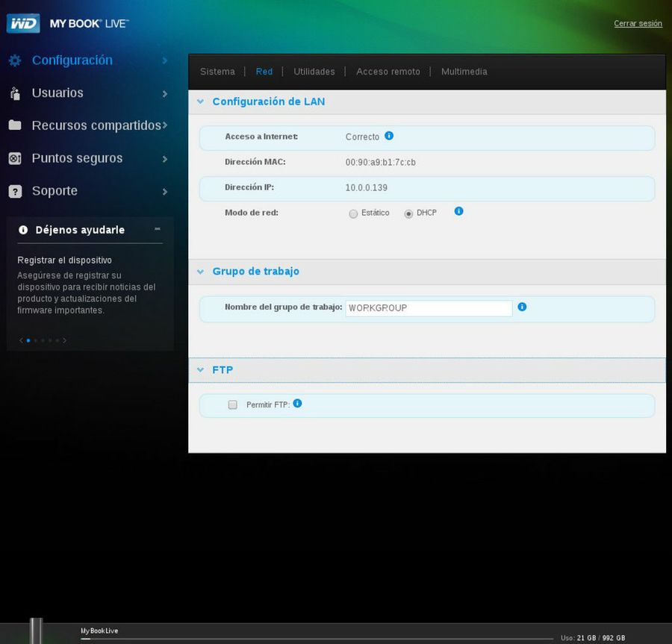Image resolution: width=672 pixels, height=644 pixels.
Task: Click the Puntos seguros safe icon
Action: click(15, 158)
